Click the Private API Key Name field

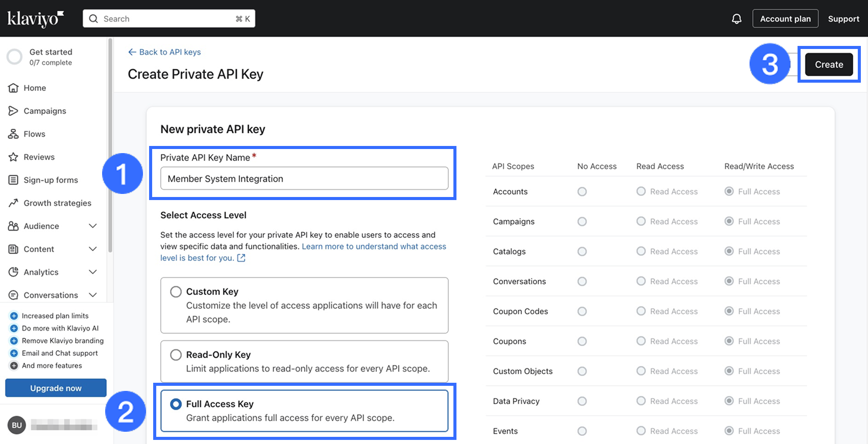[x=304, y=179]
